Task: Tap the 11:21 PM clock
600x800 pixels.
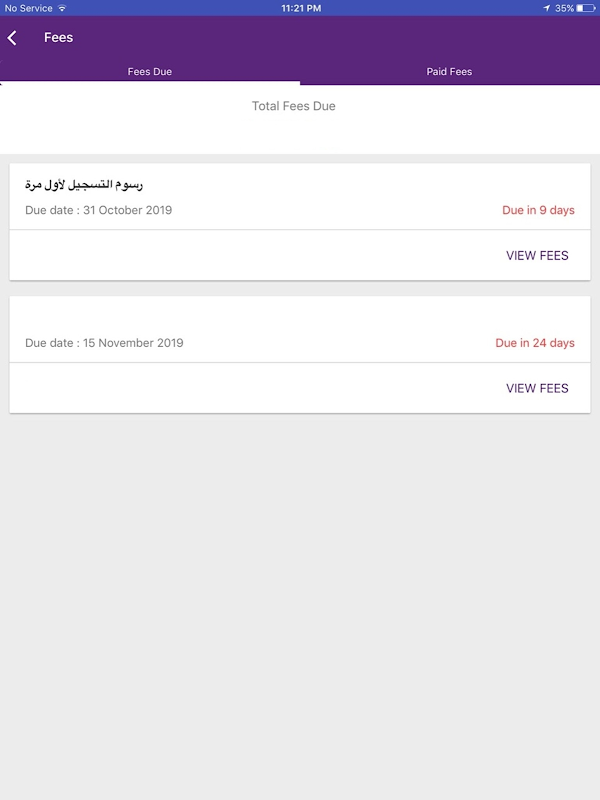Action: click(x=301, y=8)
